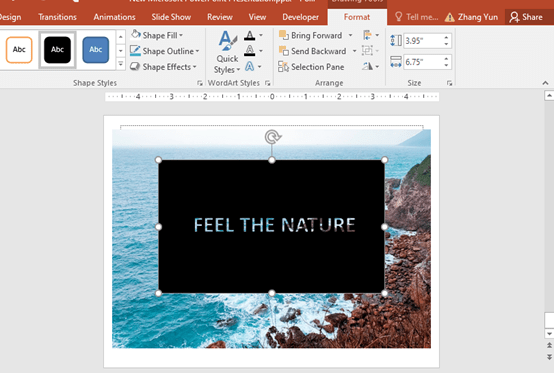554x373 pixels.
Task: Open the Quick Styles WordArt gallery
Action: 227,52
